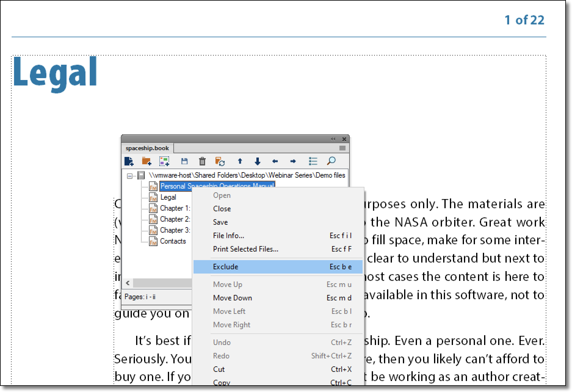Add a group to the book
Image resolution: width=572 pixels, height=392 pixels.
(165, 161)
